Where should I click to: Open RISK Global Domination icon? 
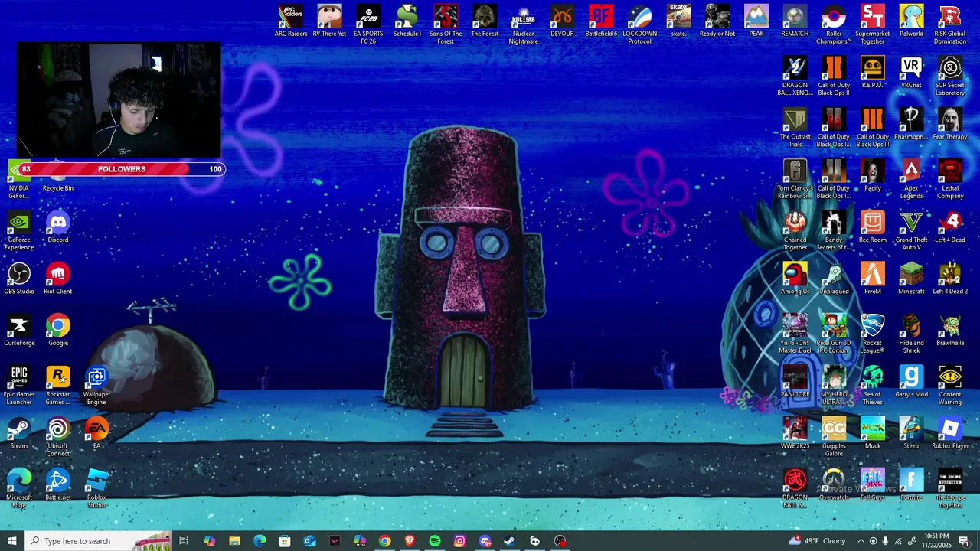click(950, 24)
